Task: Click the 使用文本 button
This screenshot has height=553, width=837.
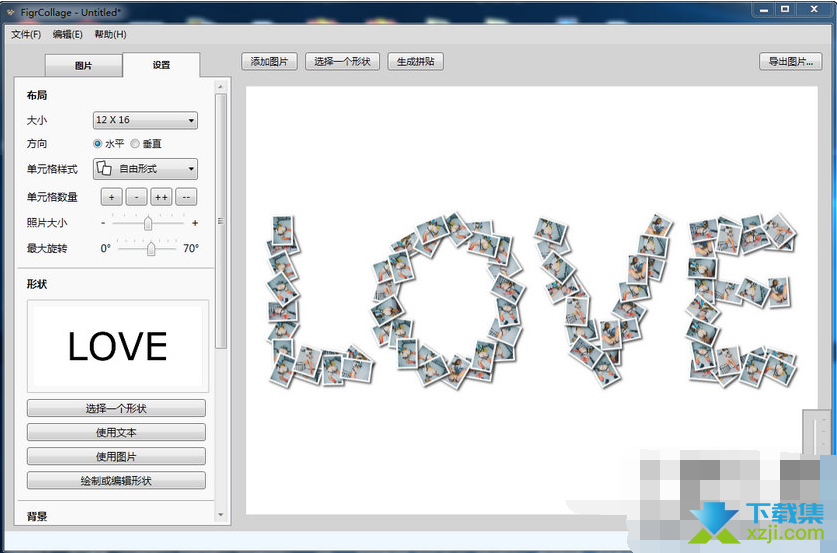Action: point(116,432)
